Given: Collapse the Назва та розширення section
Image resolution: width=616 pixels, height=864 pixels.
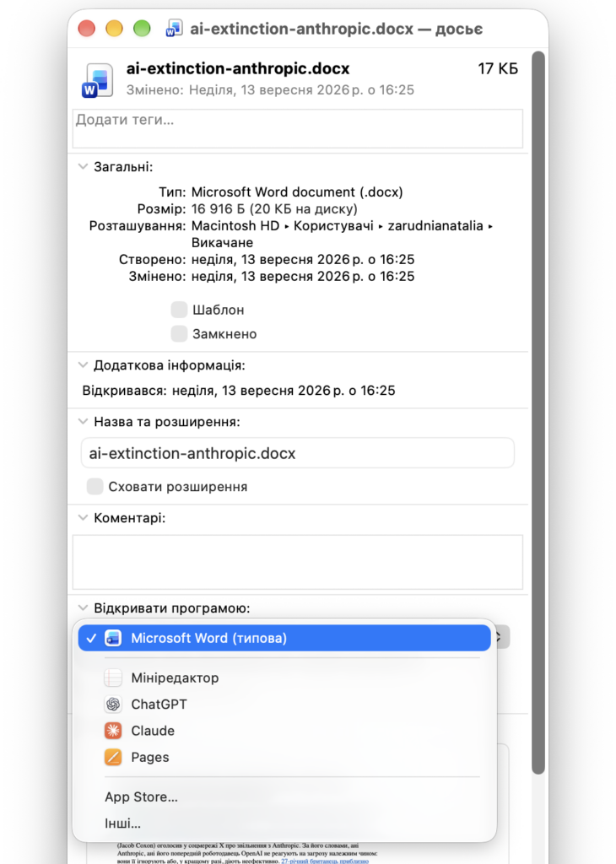Looking at the screenshot, I should (83, 422).
